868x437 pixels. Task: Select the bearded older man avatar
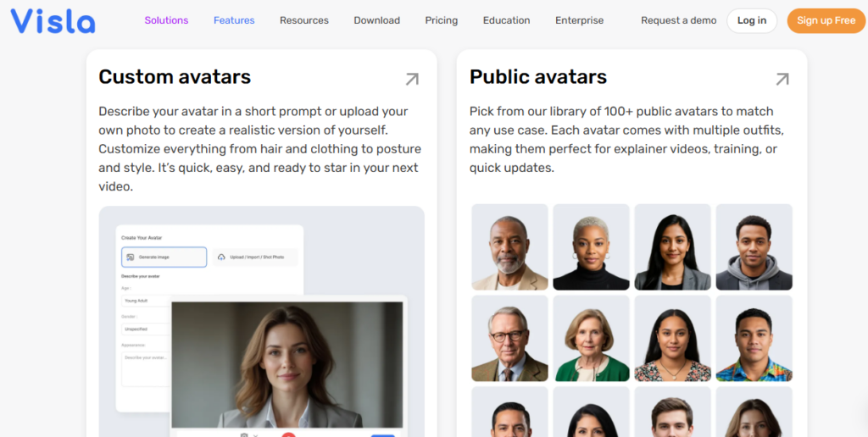click(x=509, y=247)
